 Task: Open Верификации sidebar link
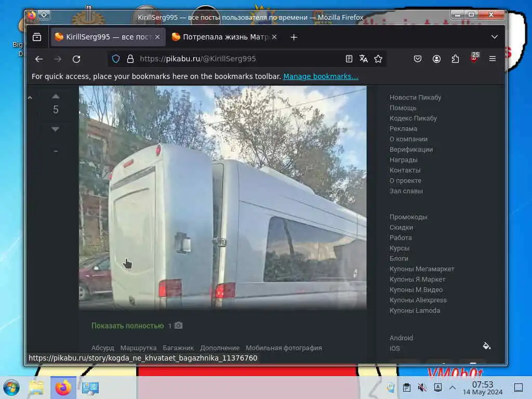pos(411,150)
